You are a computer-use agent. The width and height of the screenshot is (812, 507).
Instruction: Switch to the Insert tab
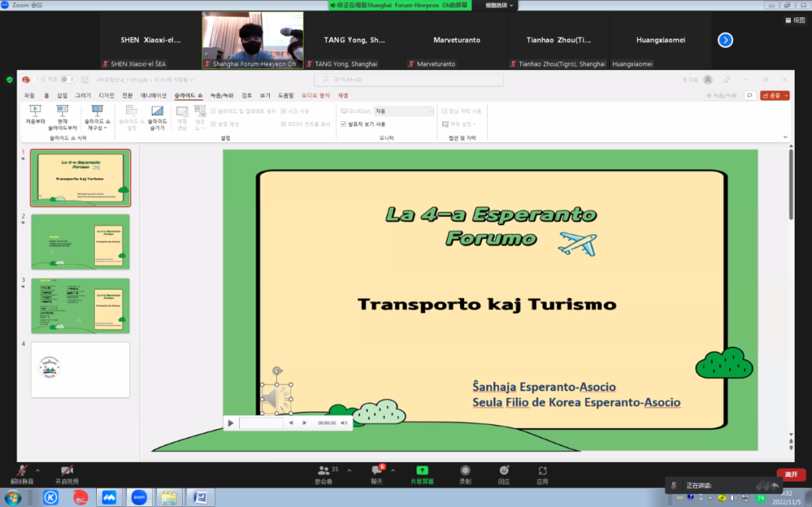point(62,96)
